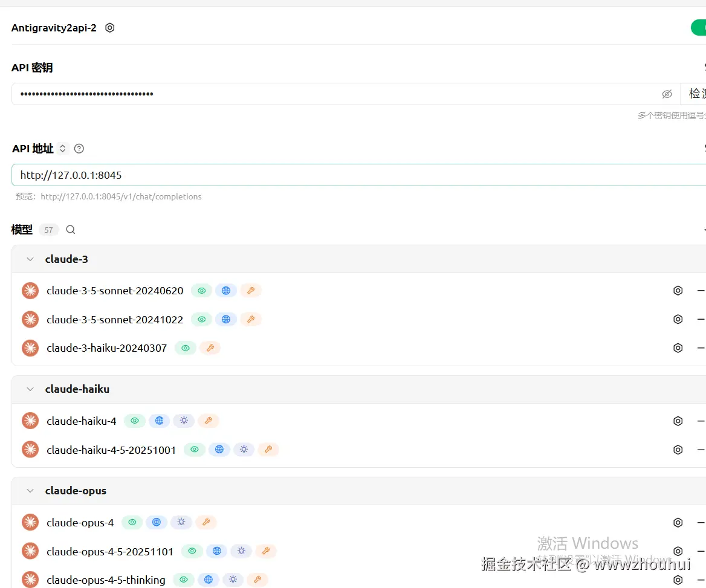
Task: Click web globe badge of claude-opus-4
Action: (x=157, y=522)
